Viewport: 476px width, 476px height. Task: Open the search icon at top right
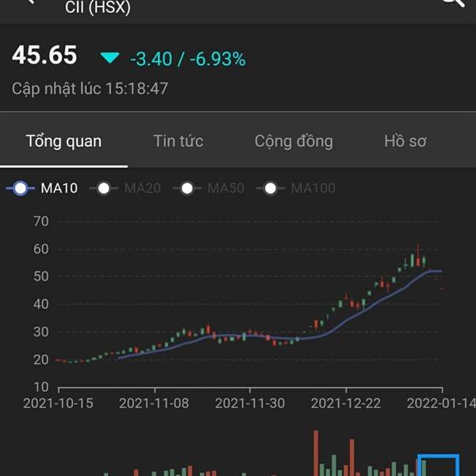(x=454, y=3)
